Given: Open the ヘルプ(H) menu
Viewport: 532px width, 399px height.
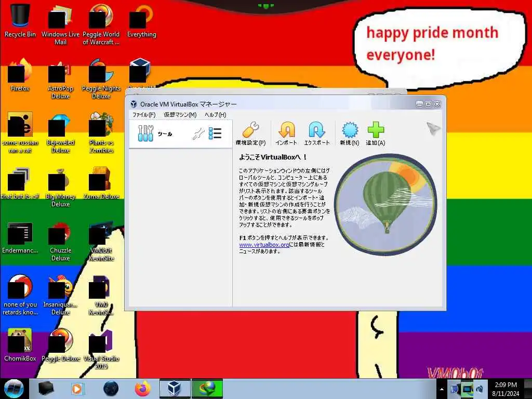Looking at the screenshot, I should [216, 115].
